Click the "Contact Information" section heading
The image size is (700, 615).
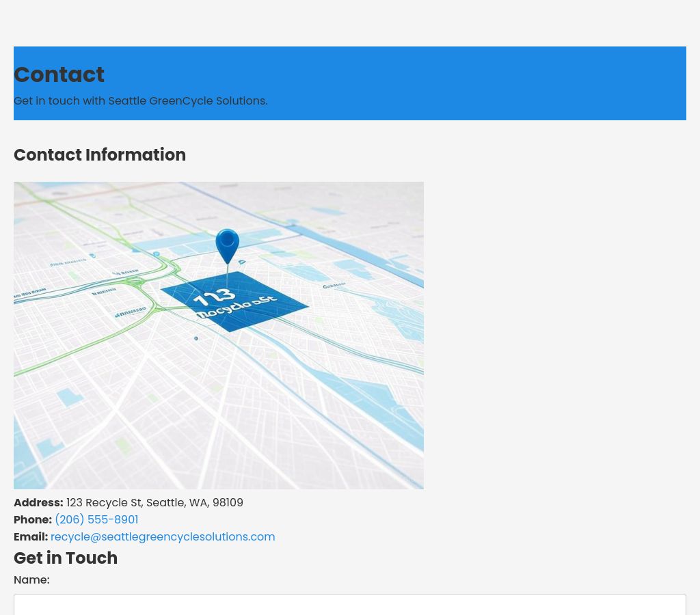tap(100, 155)
